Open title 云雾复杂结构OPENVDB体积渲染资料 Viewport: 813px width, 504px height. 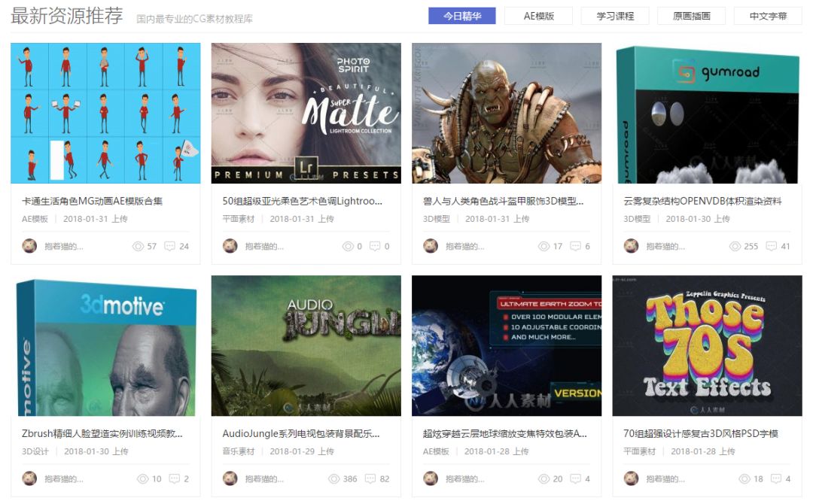click(x=702, y=201)
